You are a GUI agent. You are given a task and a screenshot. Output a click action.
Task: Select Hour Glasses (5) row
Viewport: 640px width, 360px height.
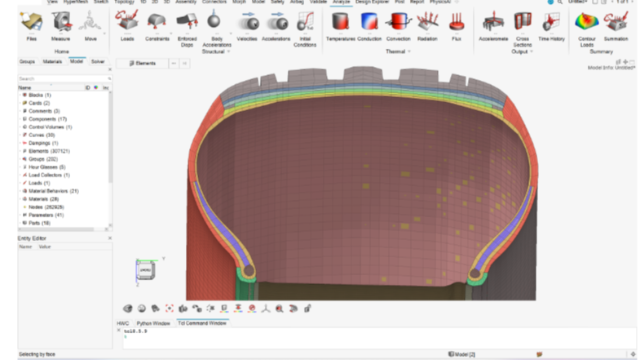(47, 167)
